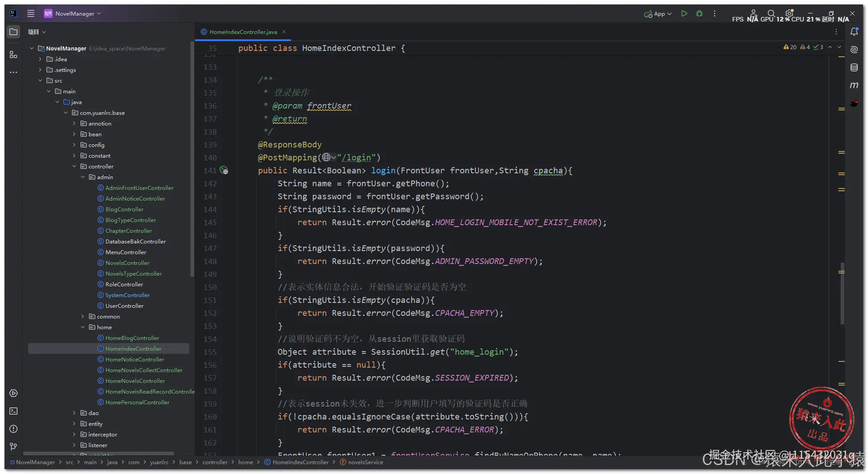868x474 pixels.
Task: Click the login method name
Action: point(383,171)
